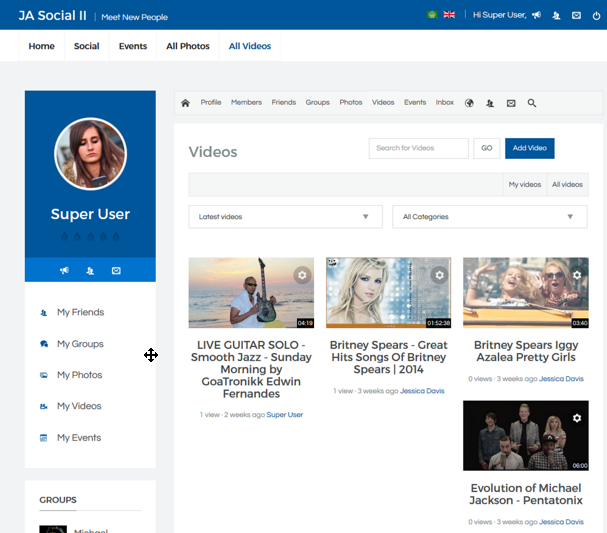Open Videos in community toolbar
607x533 pixels.
click(x=383, y=102)
